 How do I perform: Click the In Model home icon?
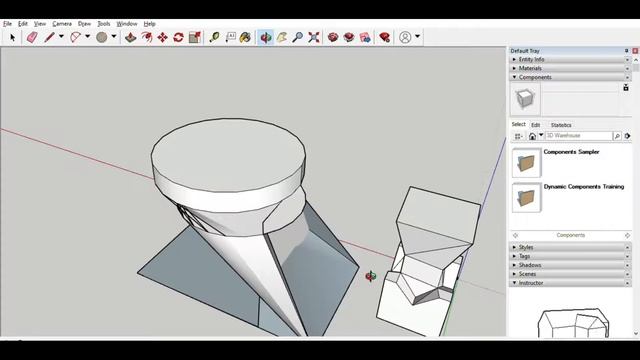tap(532, 136)
